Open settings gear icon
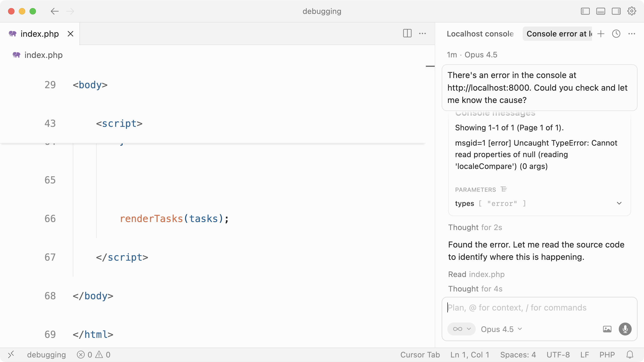 click(x=632, y=11)
